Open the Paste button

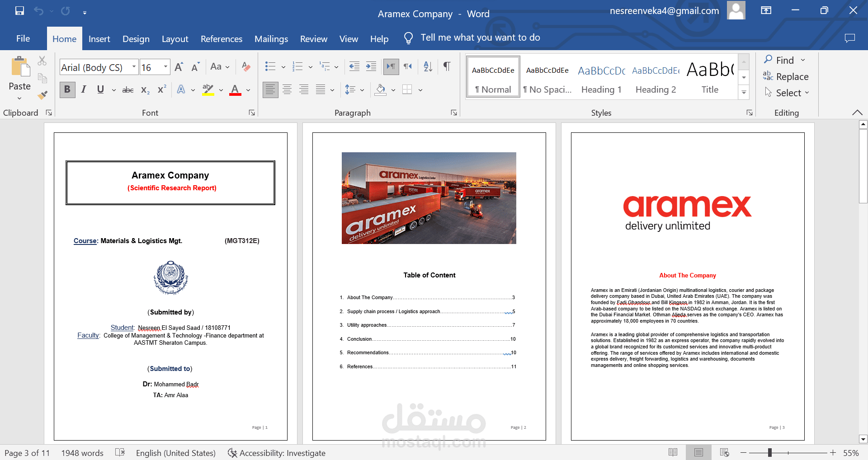[x=20, y=77]
